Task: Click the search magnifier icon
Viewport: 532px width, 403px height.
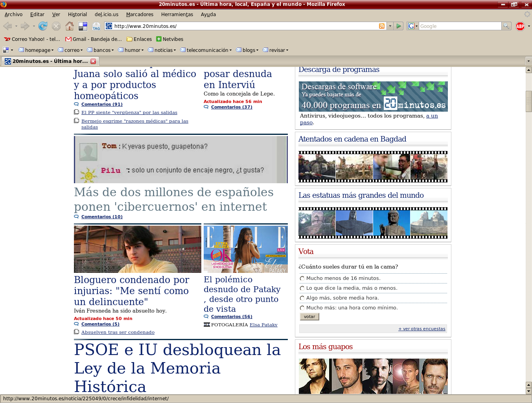Action: pos(506,26)
